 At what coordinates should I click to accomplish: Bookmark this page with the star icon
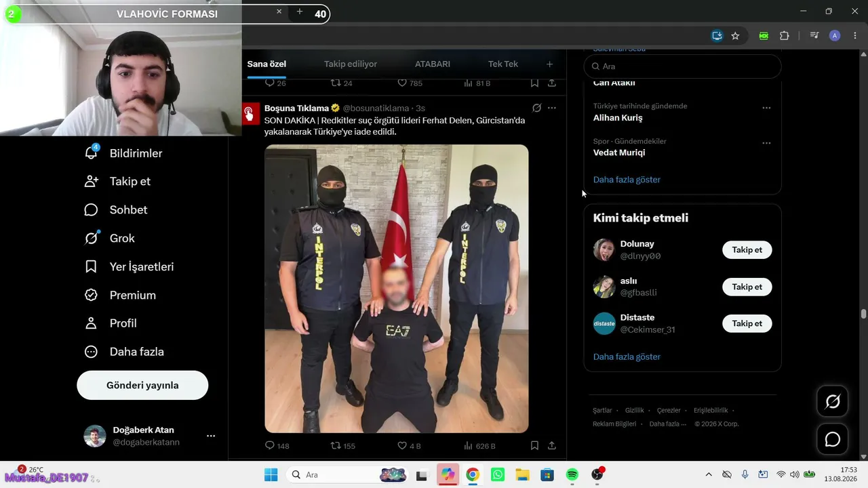[735, 36]
